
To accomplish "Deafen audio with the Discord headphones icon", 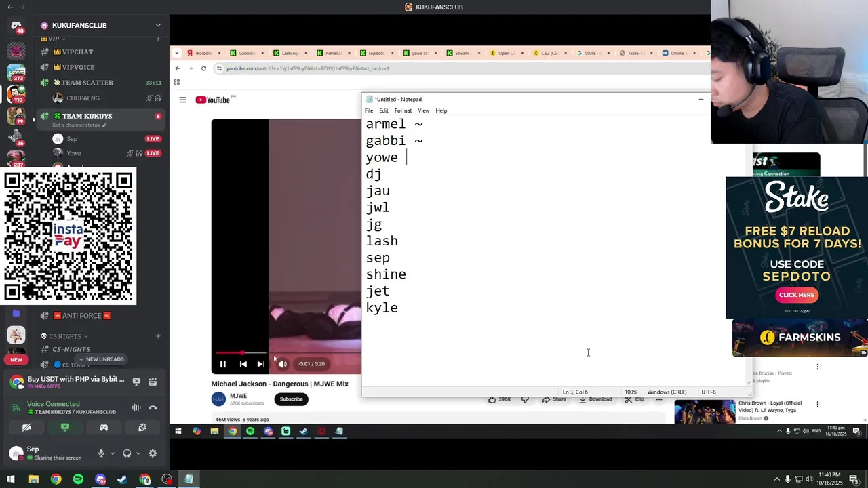I will (x=127, y=453).
